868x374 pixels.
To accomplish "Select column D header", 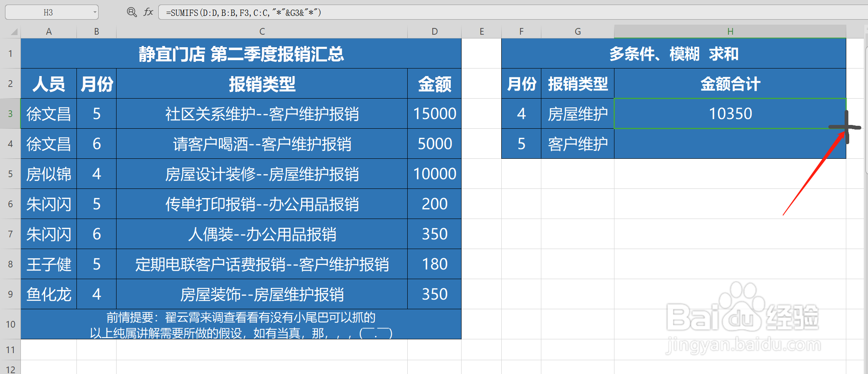I will (x=434, y=31).
